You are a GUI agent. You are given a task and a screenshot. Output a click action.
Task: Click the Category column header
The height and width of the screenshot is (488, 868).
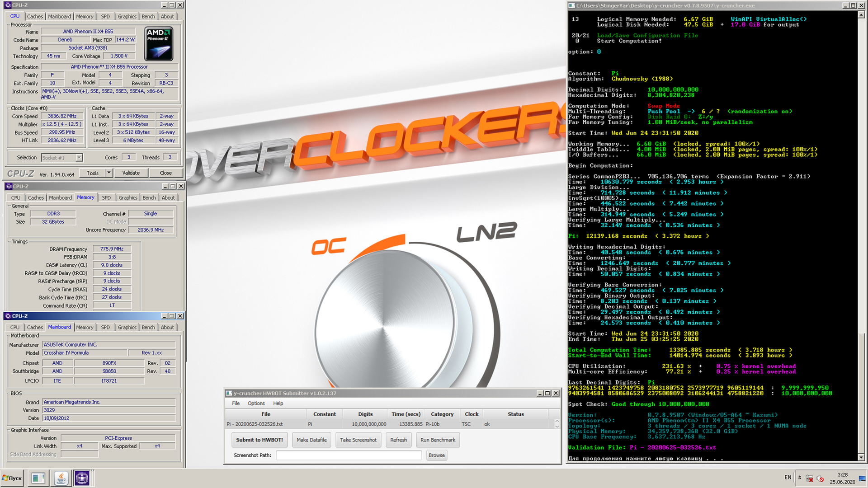(x=442, y=414)
